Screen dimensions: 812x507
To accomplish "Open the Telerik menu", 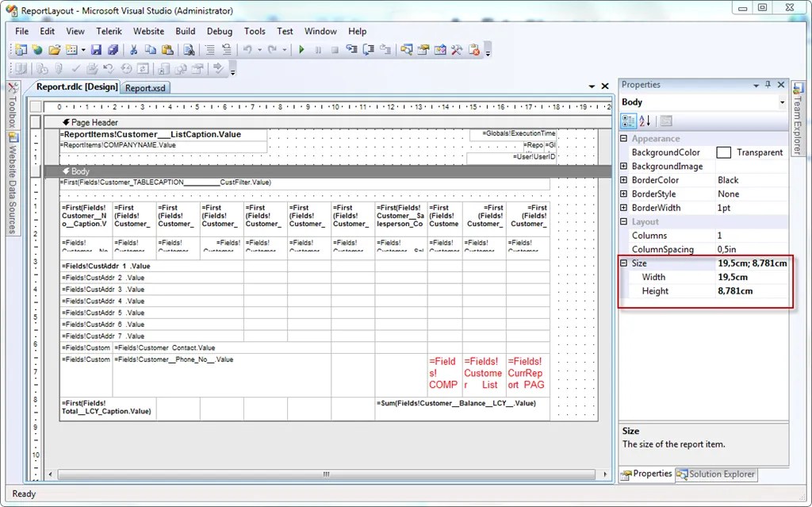I will click(109, 31).
